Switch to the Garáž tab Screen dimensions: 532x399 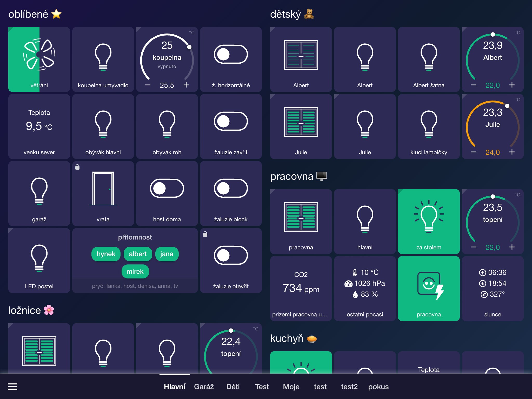tap(204, 387)
